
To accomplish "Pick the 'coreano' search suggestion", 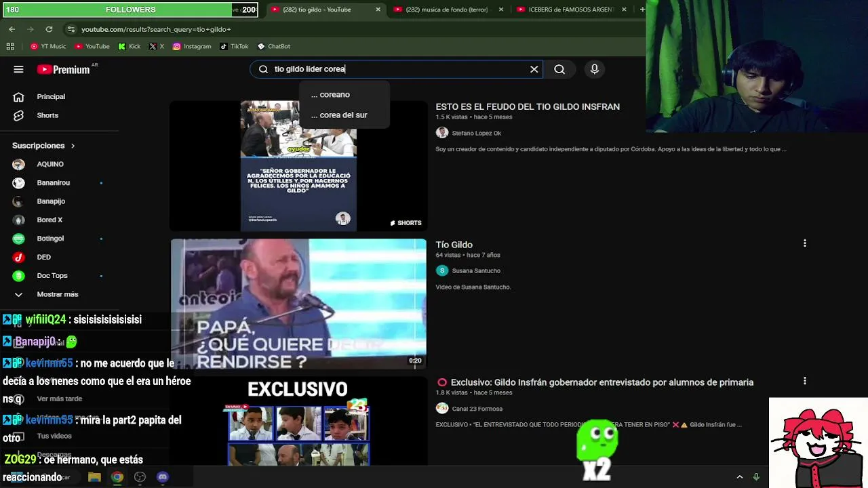I will click(x=344, y=95).
